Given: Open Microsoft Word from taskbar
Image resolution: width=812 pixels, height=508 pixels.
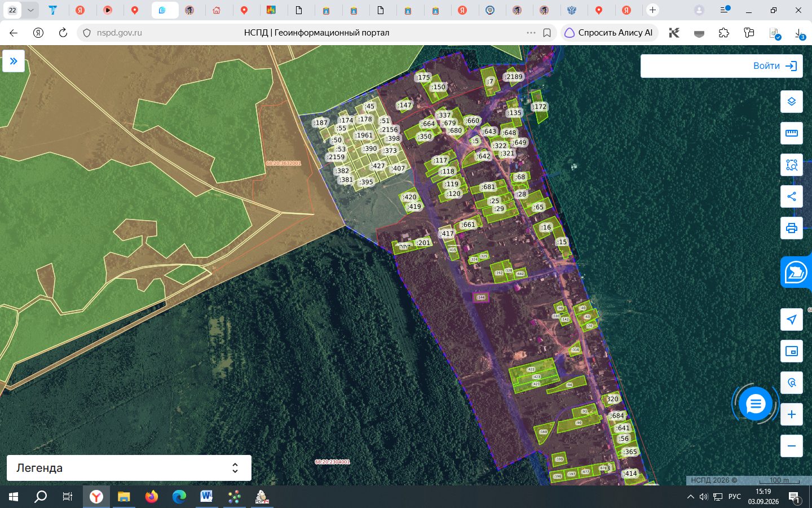Looking at the screenshot, I should [x=206, y=497].
